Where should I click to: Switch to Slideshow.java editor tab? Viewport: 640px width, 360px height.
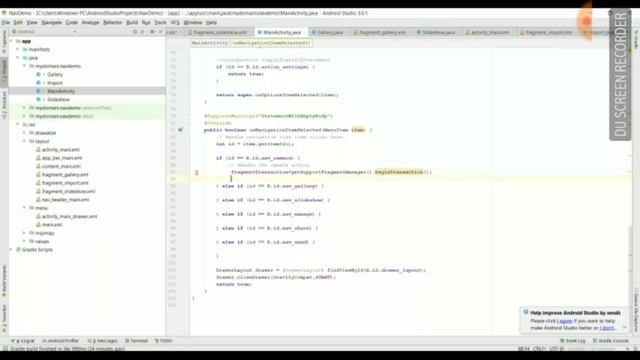click(438, 32)
